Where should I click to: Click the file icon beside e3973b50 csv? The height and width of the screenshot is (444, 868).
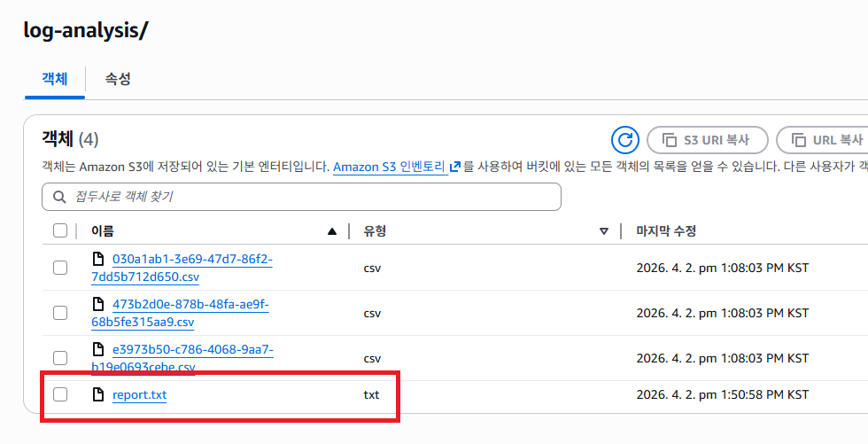[99, 349]
